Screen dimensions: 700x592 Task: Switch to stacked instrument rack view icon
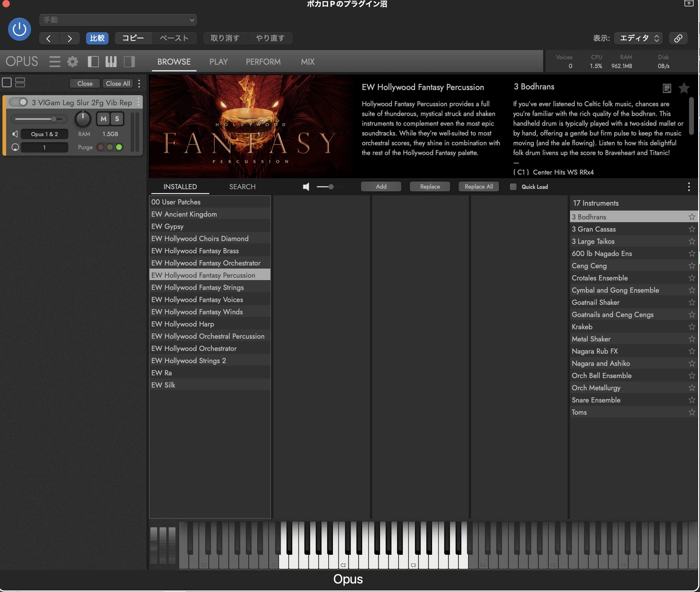(x=20, y=83)
